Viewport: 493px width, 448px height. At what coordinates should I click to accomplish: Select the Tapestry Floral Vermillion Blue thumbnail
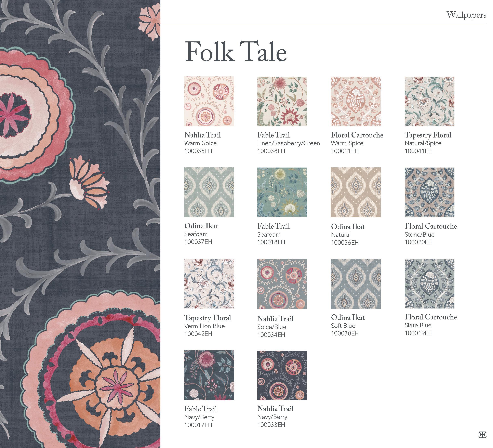click(x=209, y=284)
